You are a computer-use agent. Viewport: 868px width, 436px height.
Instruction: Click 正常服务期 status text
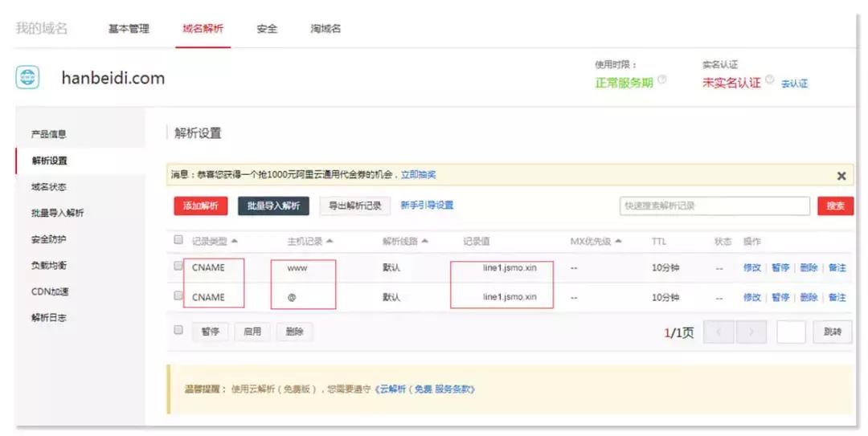(624, 83)
